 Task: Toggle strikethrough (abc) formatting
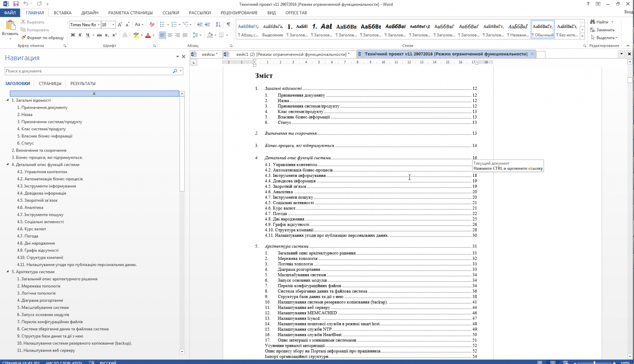click(x=99, y=35)
